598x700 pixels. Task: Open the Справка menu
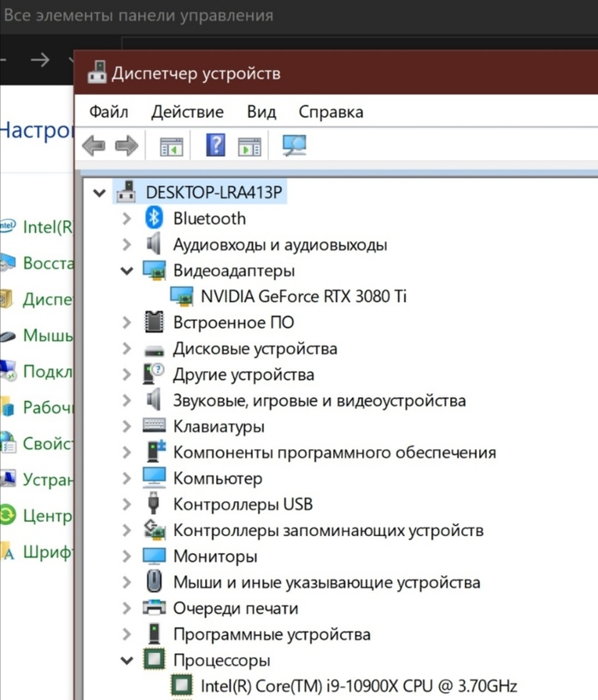[x=331, y=112]
